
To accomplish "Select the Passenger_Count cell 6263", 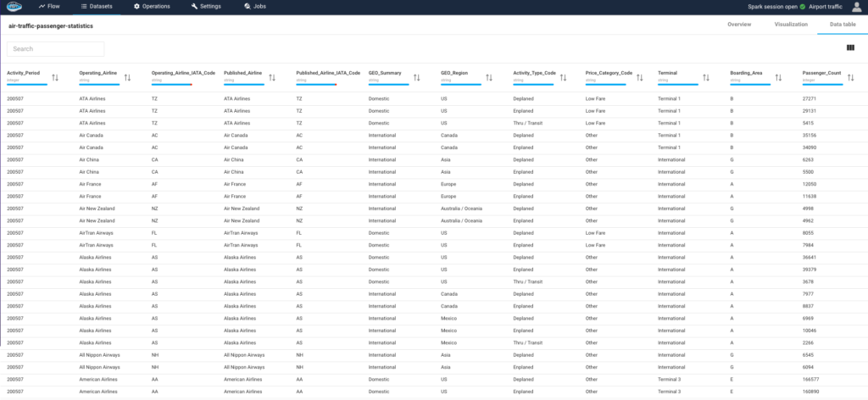I will (808, 159).
